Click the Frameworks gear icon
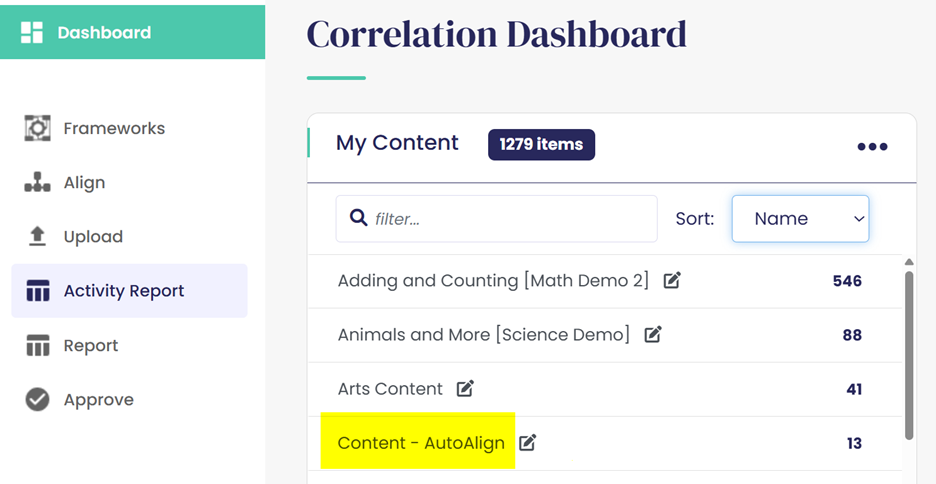 (37, 128)
